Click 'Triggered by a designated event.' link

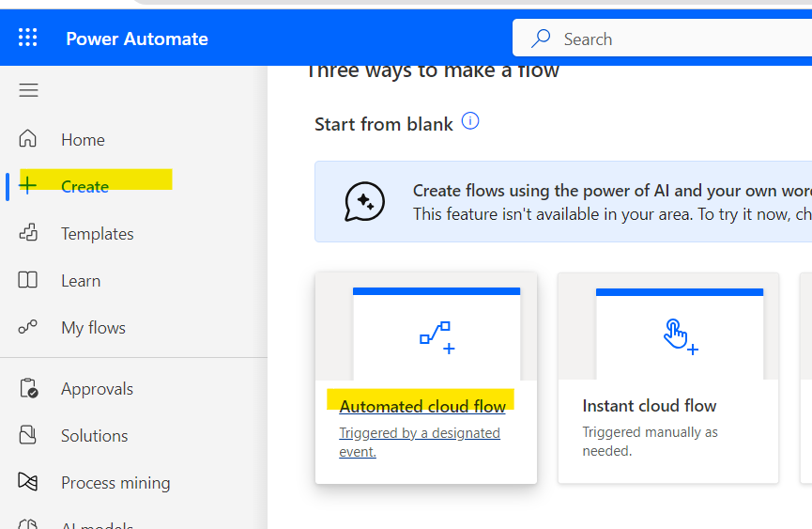pyautogui.click(x=420, y=442)
